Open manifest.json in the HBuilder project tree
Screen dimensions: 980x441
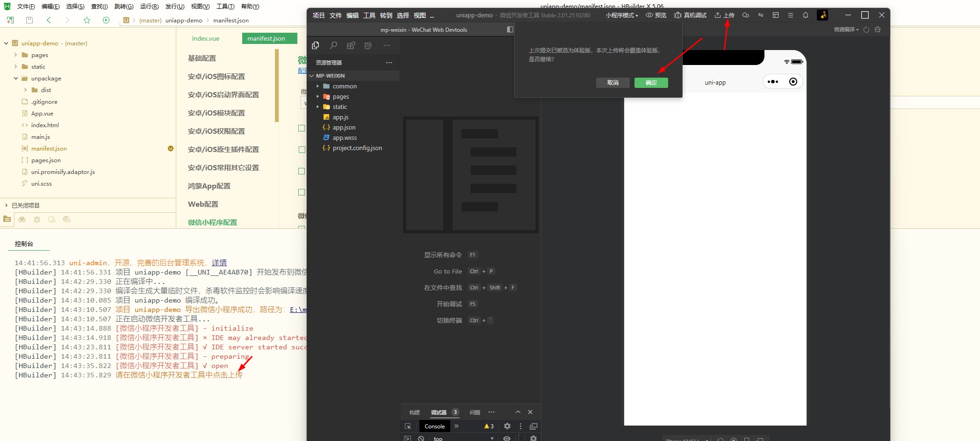click(x=49, y=148)
